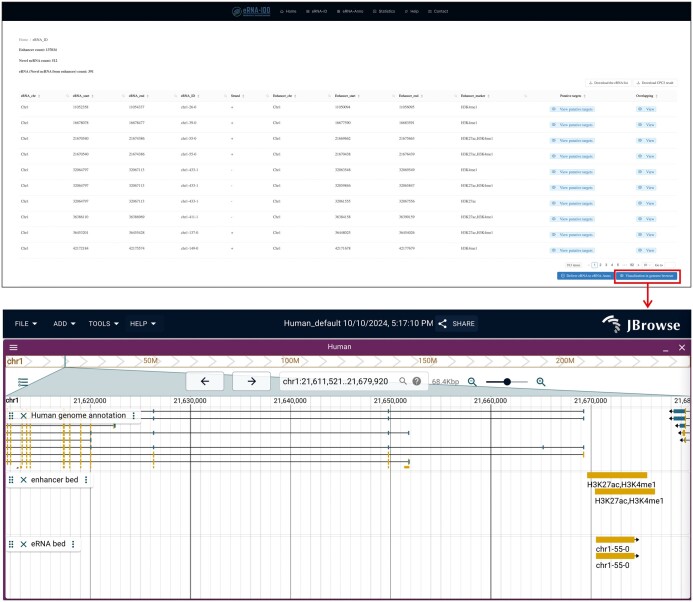Click the Home breadcrumb link
Screen dimensions: 693x602
pyautogui.click(x=23, y=40)
